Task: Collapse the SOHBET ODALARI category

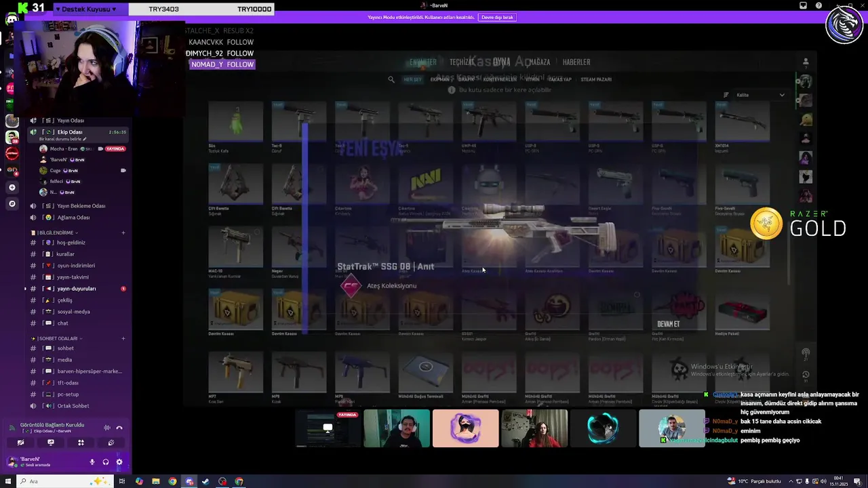Action: [x=57, y=338]
